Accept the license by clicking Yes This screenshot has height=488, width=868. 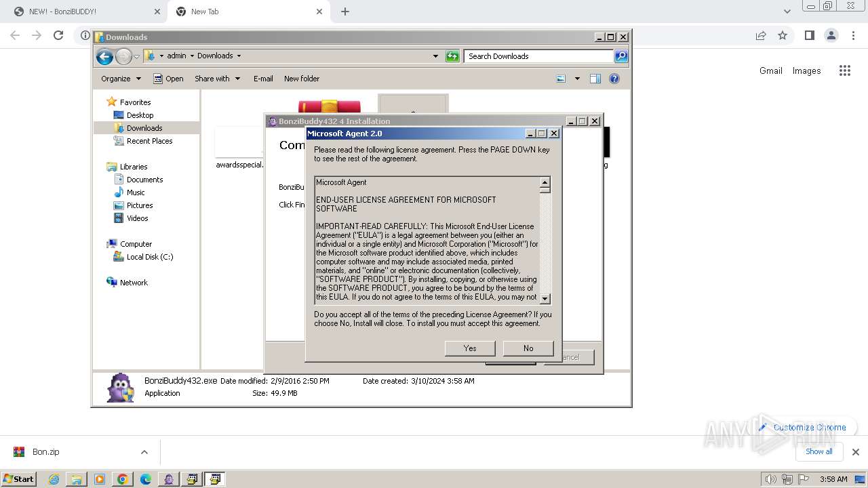click(x=470, y=348)
